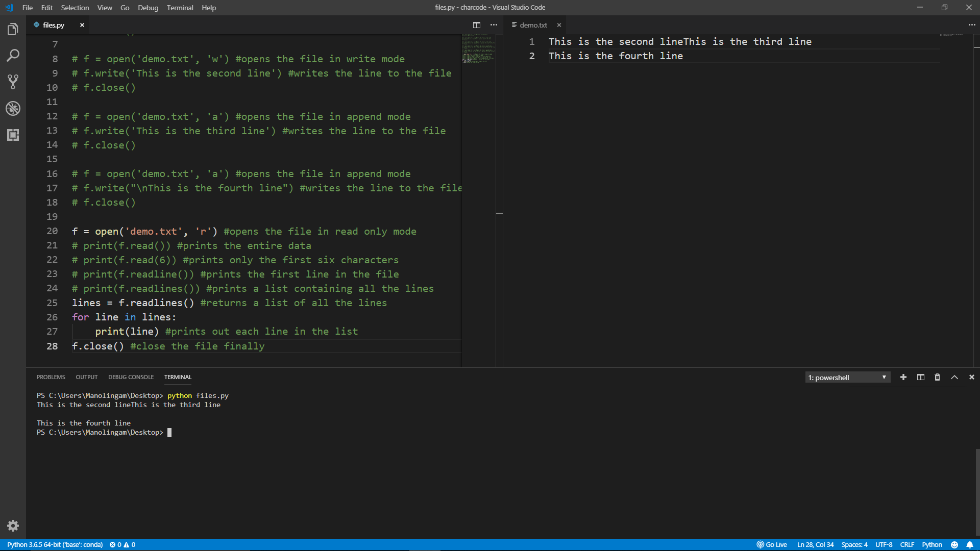Kill the terminal using the trash icon

pos(937,377)
